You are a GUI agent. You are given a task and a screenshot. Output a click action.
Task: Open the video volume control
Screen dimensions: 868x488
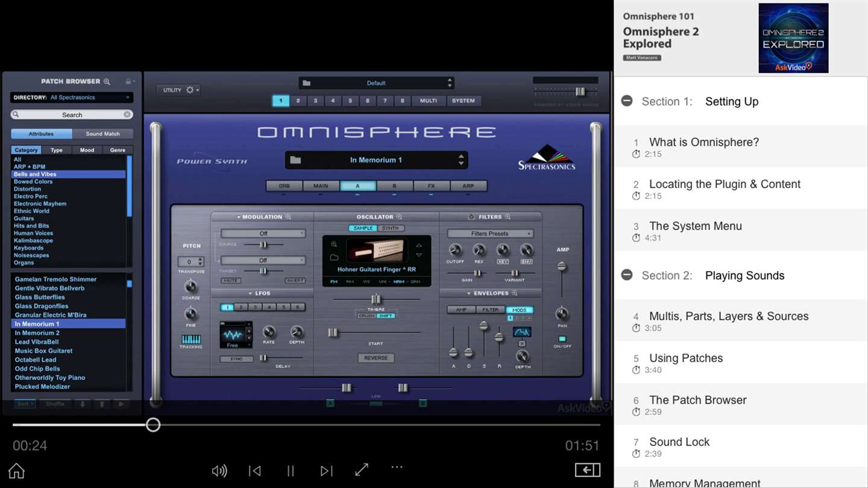(219, 471)
